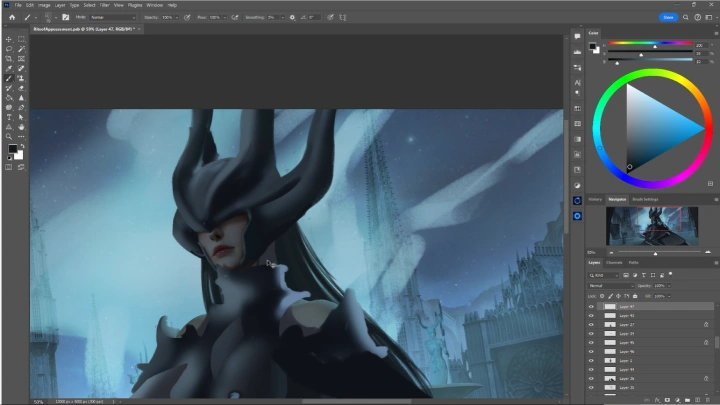Select the Frame tool
Viewport: 720px width, 405px height.
[21, 59]
